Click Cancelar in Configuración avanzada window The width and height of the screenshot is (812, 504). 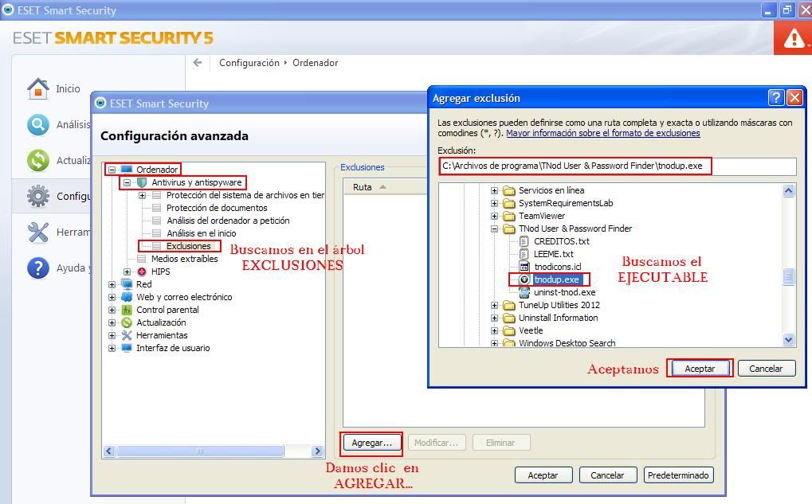tap(607, 475)
